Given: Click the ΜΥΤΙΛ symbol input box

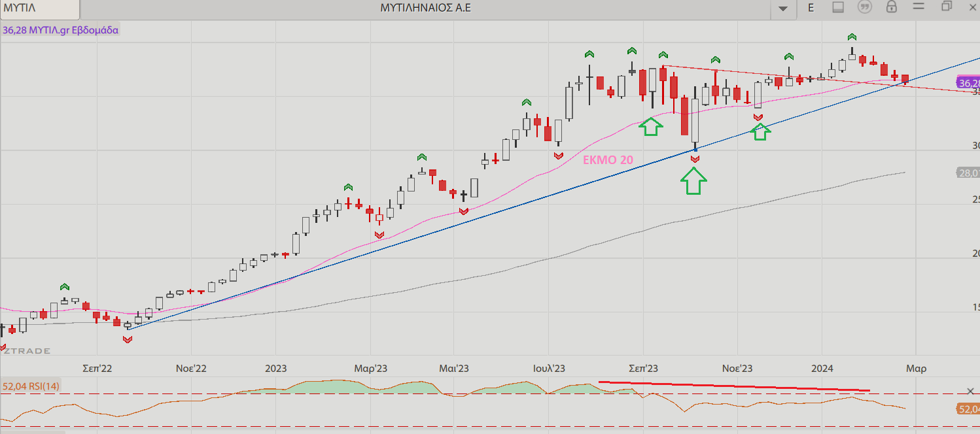Looking at the screenshot, I should (40, 8).
